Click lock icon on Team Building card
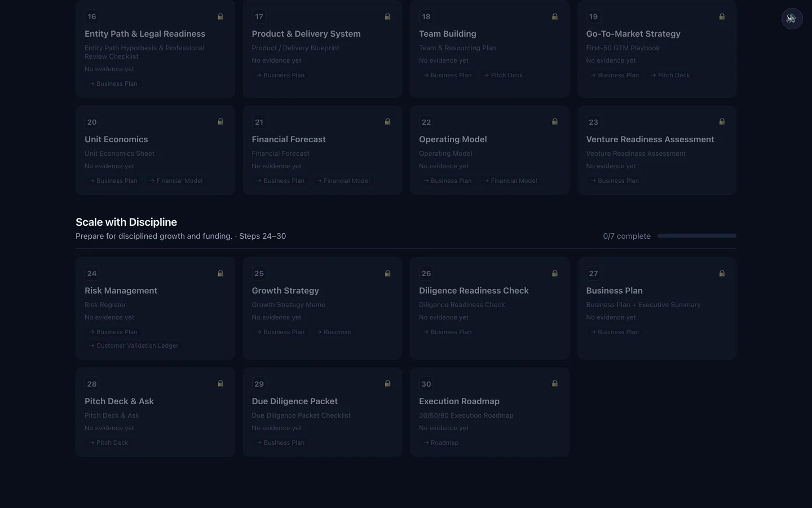Image resolution: width=812 pixels, height=508 pixels. (x=555, y=16)
